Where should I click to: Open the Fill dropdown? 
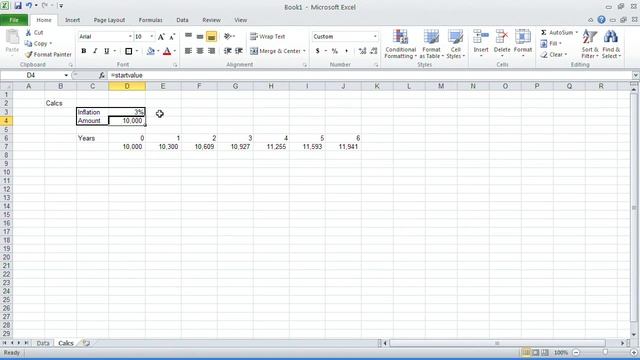tap(551, 43)
